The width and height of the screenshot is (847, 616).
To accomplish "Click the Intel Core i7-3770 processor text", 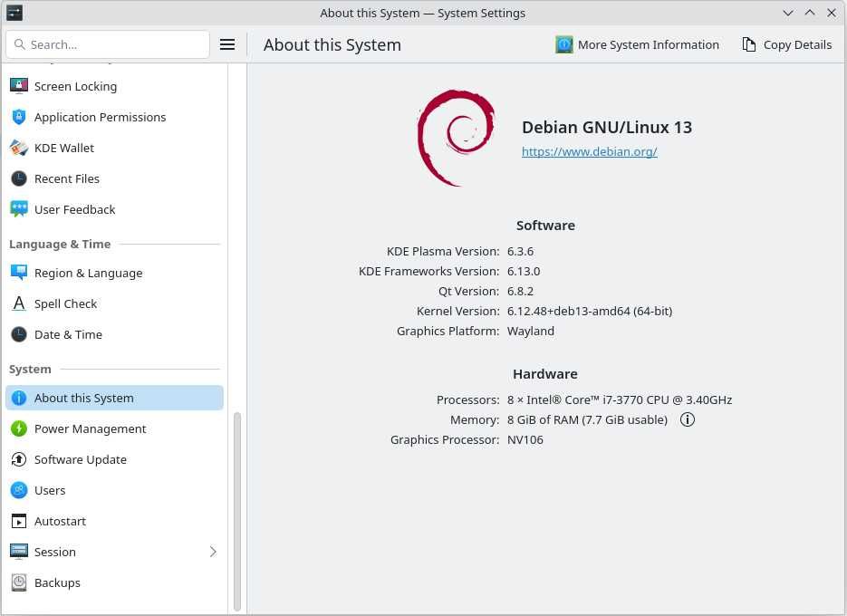I will click(620, 399).
